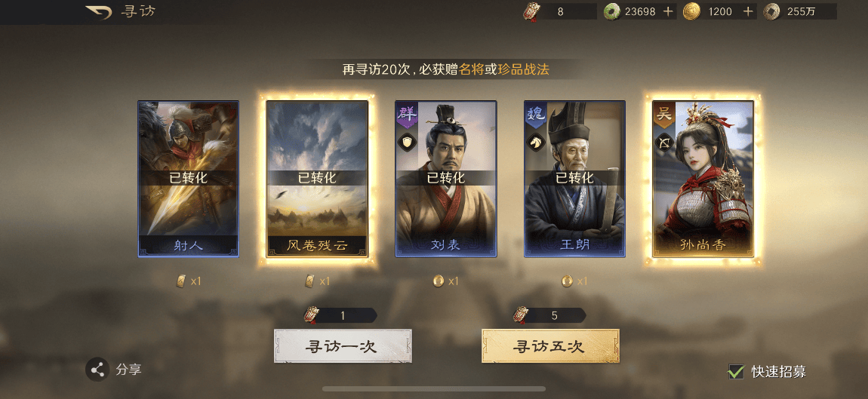Screen dimensions: 868x399
Task: Tap the shield troop icon on 刘表 card
Action: tap(407, 143)
